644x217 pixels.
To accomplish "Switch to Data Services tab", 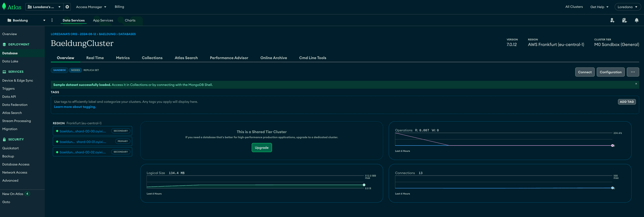I will point(74,20).
